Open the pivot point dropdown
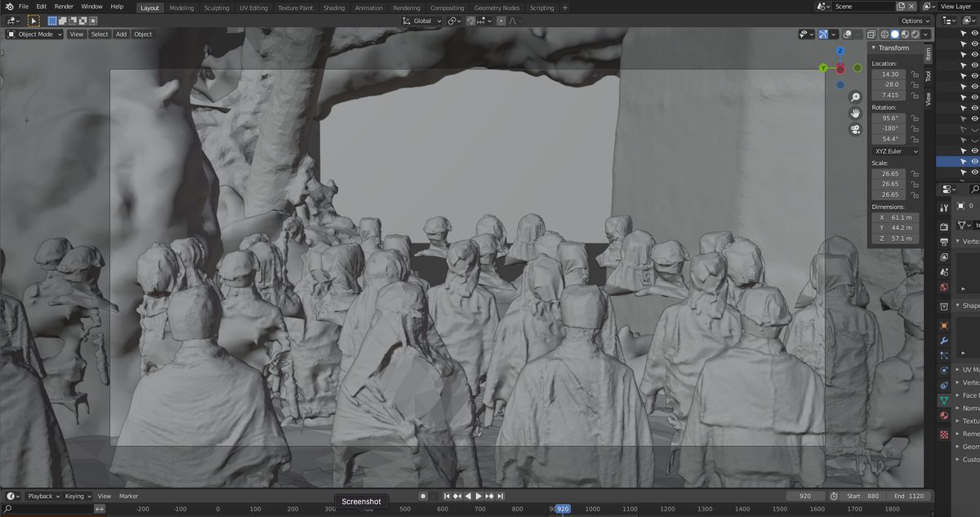This screenshot has height=517, width=980. point(454,20)
